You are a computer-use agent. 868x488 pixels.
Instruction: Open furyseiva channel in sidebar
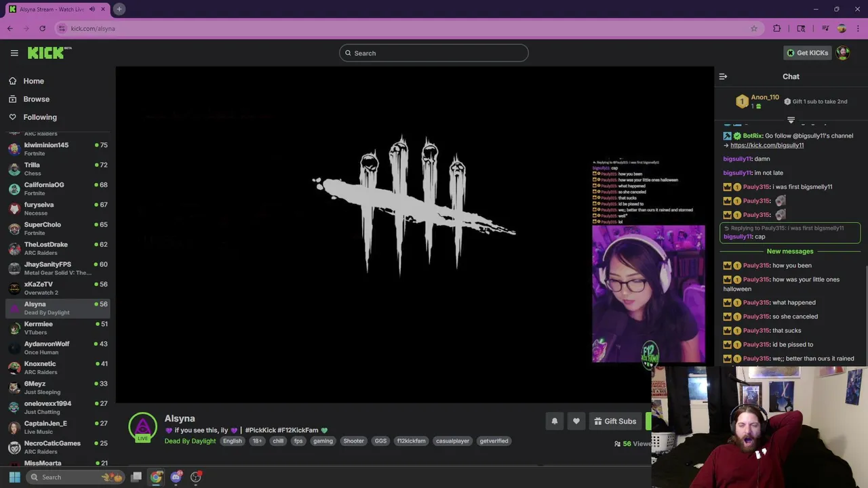click(58, 209)
